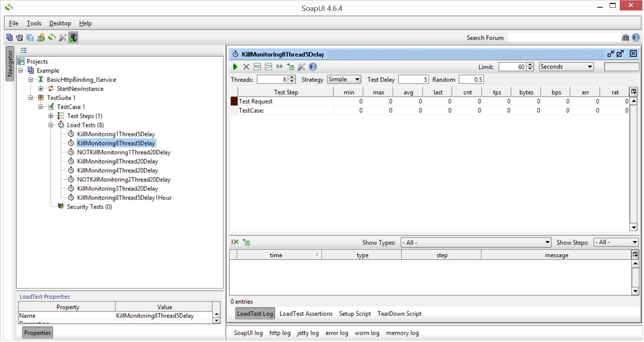Clear the load test log icon

coord(235,242)
